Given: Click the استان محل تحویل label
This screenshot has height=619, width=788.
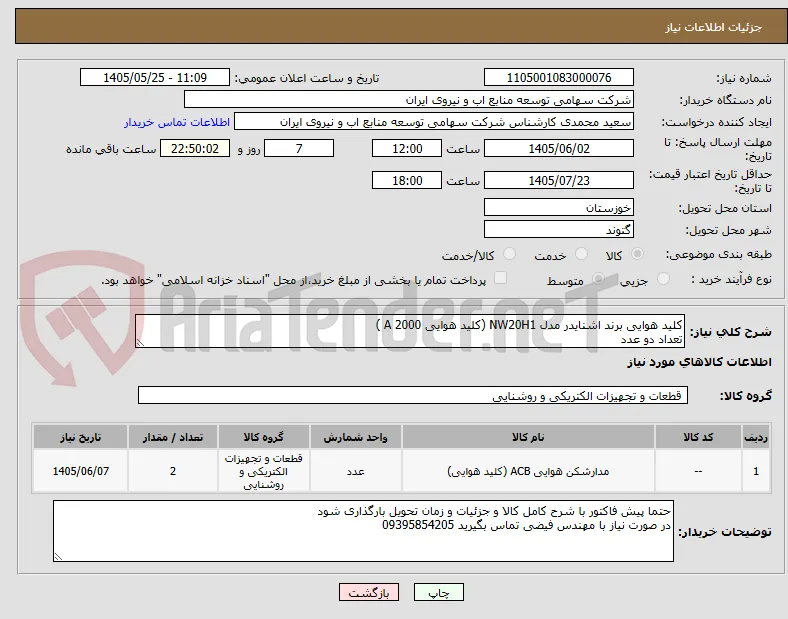Looking at the screenshot, I should [x=725, y=208].
